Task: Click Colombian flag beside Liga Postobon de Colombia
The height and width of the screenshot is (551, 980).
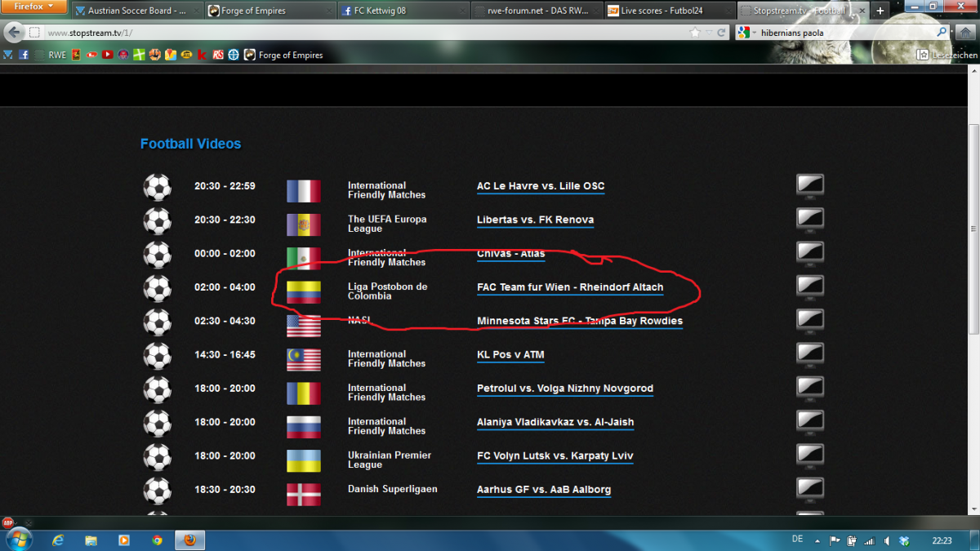Action: coord(303,292)
